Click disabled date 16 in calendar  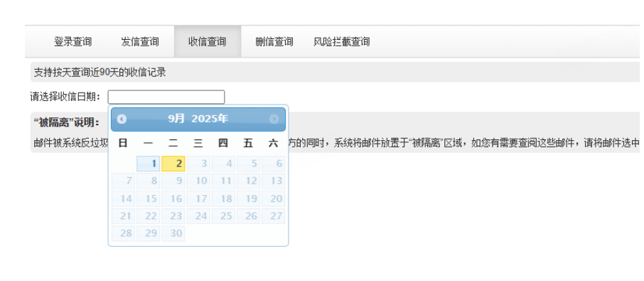point(173,198)
